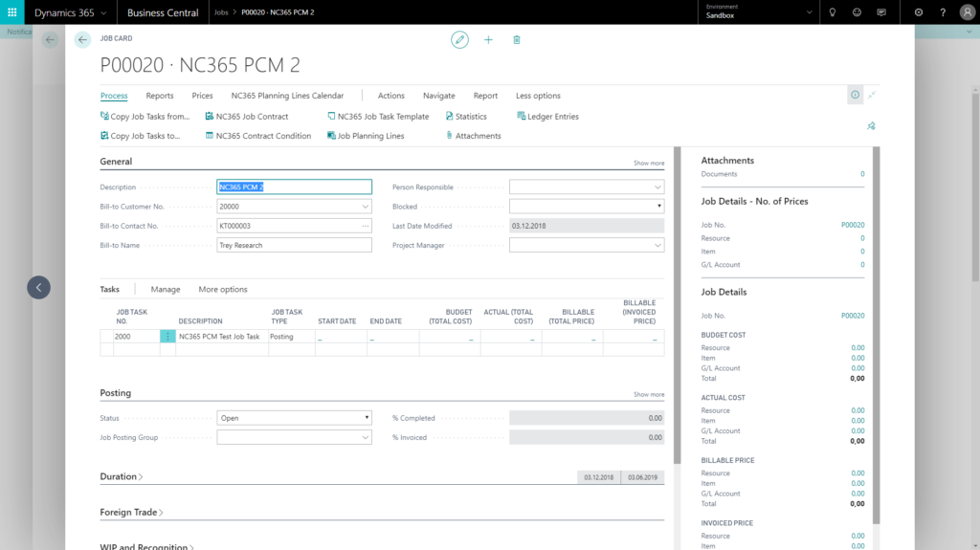
Task: Open the user account avatar
Action: pyautogui.click(x=967, y=12)
